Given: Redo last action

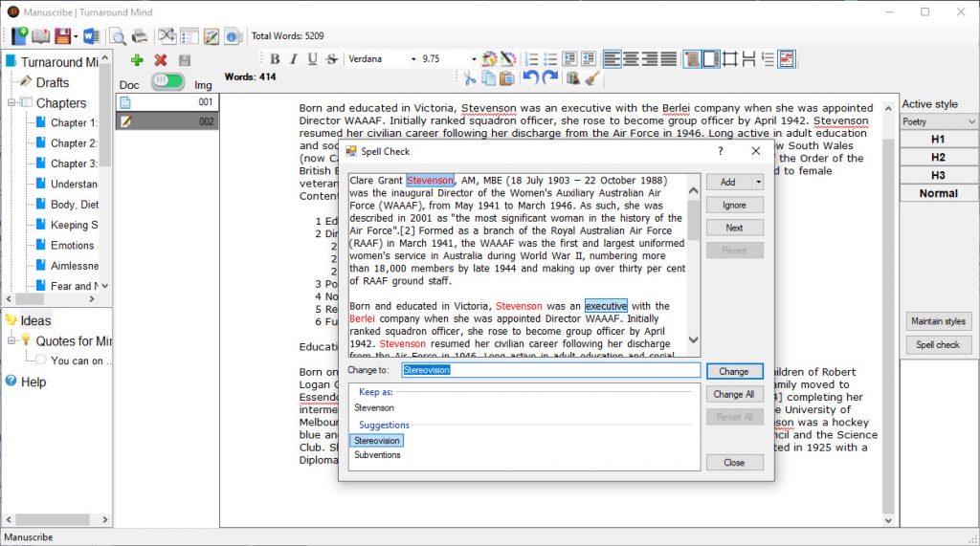Looking at the screenshot, I should 550,77.
